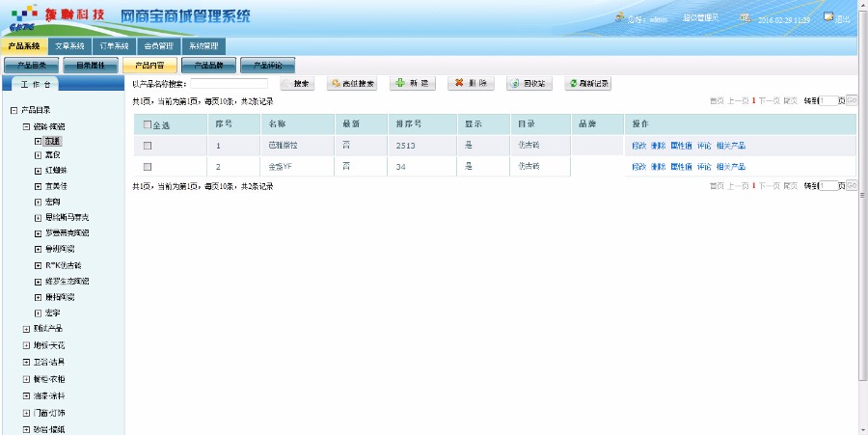Open the 目录属性 sub-menu button
The width and height of the screenshot is (868, 435).
[91, 66]
